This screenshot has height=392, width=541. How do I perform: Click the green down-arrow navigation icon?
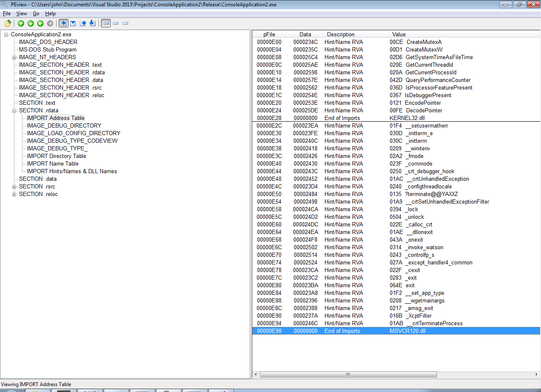click(x=30, y=23)
